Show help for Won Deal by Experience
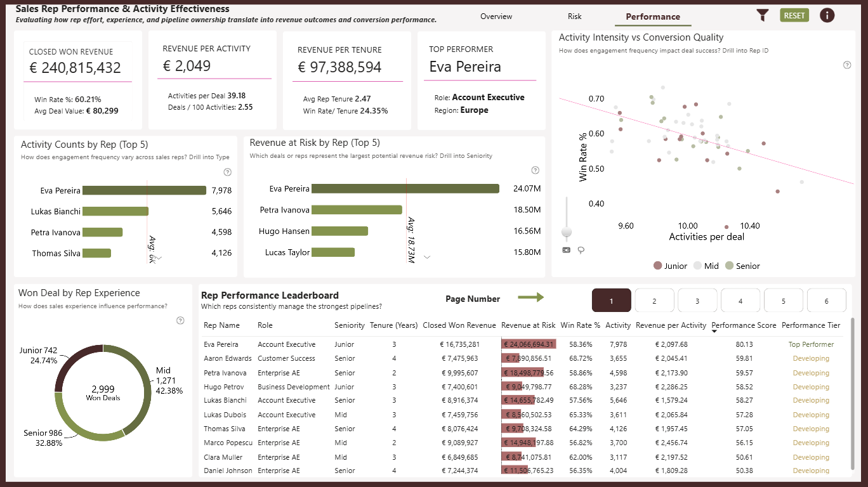The width and height of the screenshot is (868, 487). pos(180,320)
